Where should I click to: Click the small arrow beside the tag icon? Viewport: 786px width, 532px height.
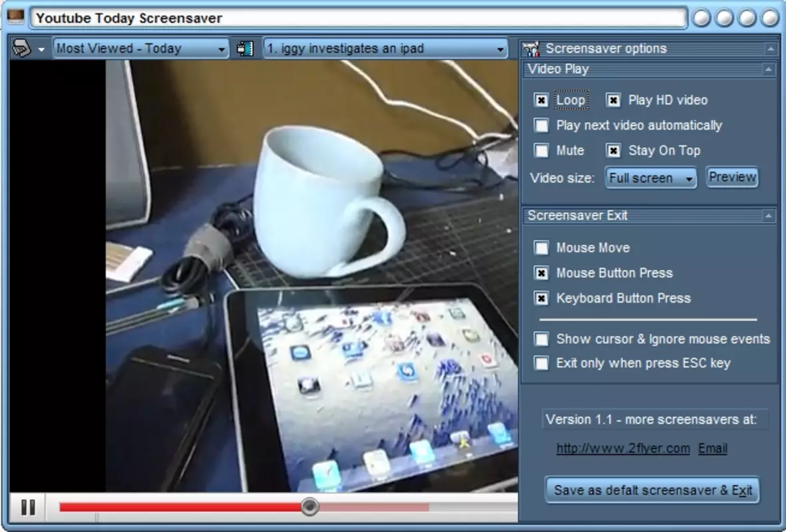tap(42, 50)
